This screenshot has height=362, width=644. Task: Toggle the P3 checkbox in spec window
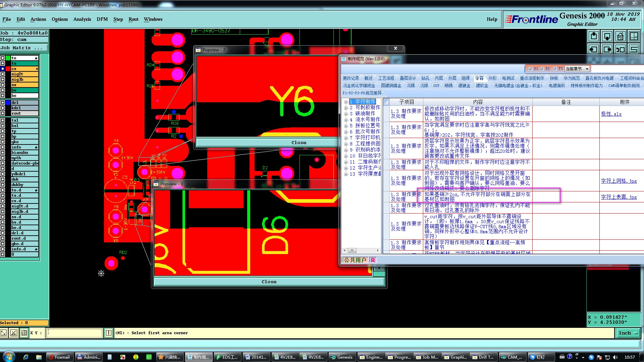click(555, 69)
